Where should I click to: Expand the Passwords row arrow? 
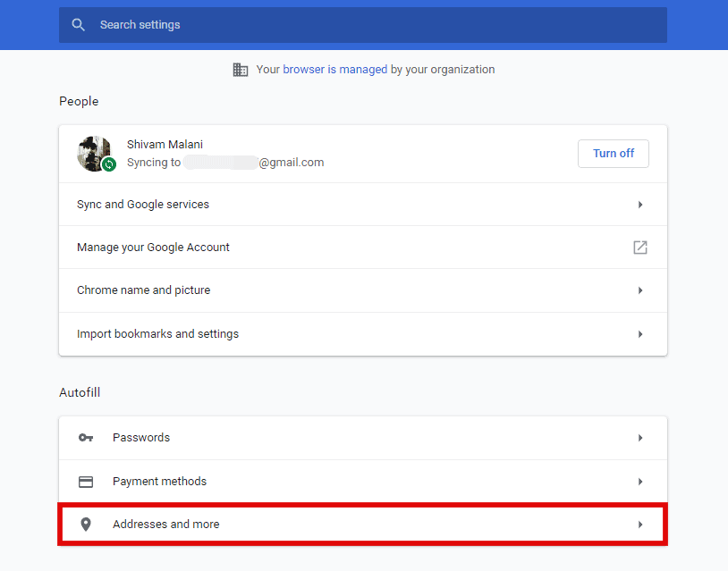(x=640, y=438)
